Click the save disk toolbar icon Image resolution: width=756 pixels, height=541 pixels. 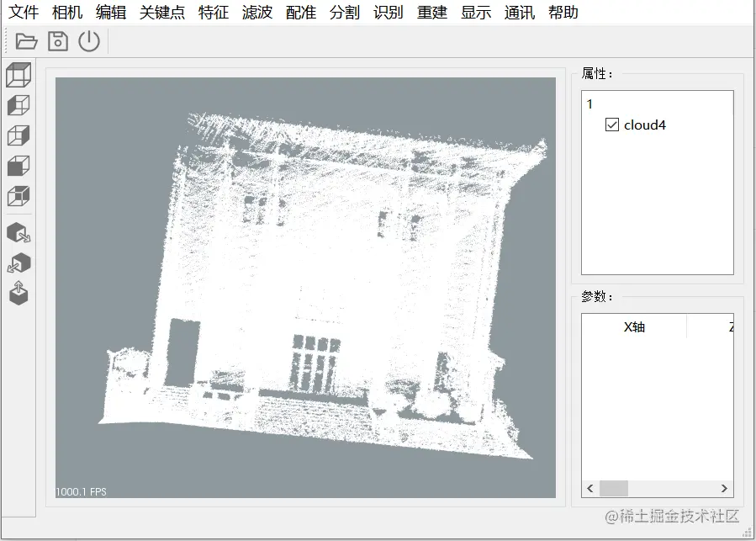[58, 41]
